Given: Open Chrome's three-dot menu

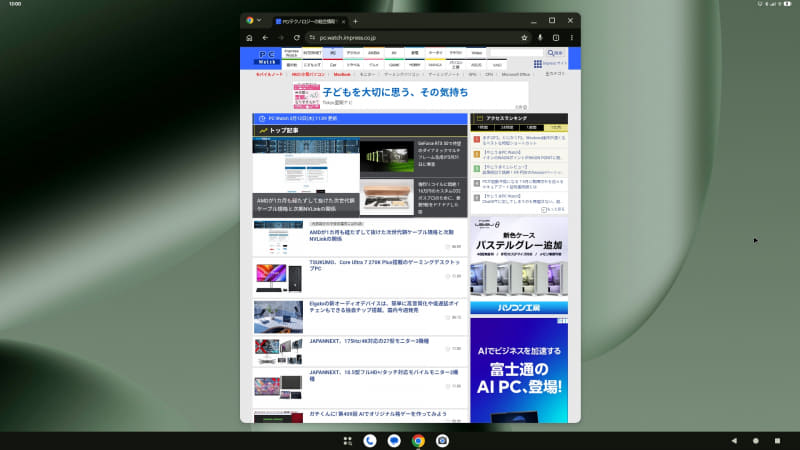Looking at the screenshot, I should pos(571,38).
